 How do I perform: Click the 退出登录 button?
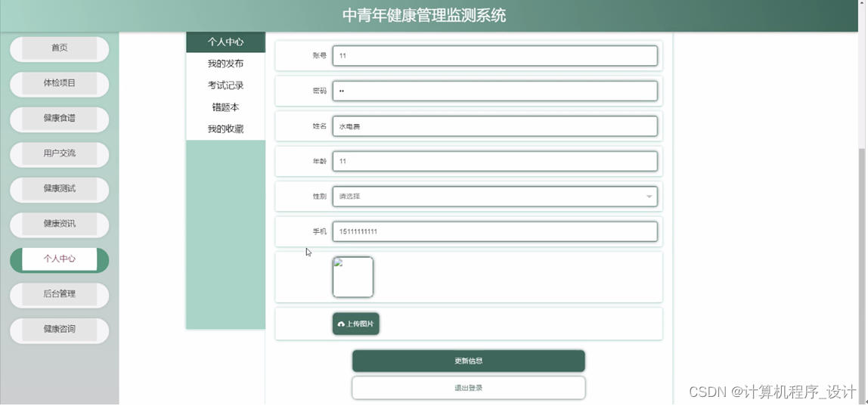468,388
